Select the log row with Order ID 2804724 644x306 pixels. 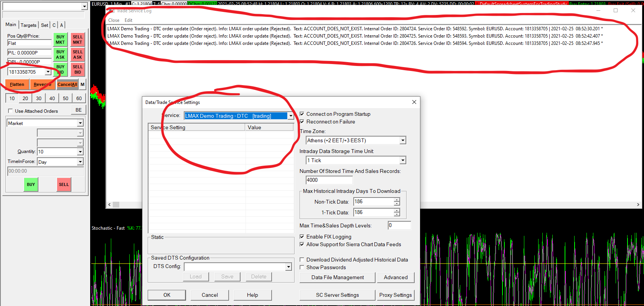355,29
